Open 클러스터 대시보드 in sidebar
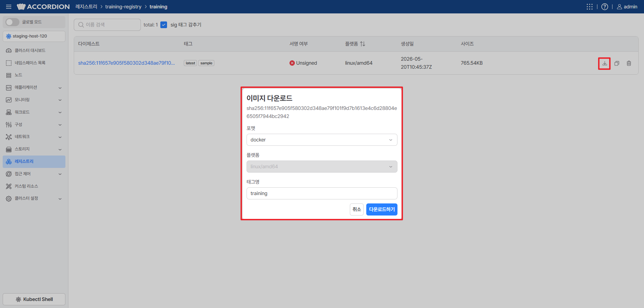Screen dimensions: 644x308 tap(34, 51)
